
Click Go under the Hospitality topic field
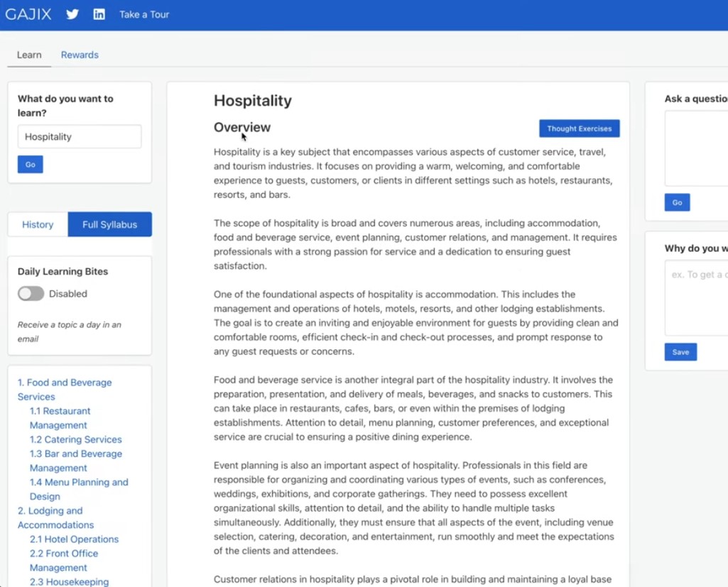[31, 165]
